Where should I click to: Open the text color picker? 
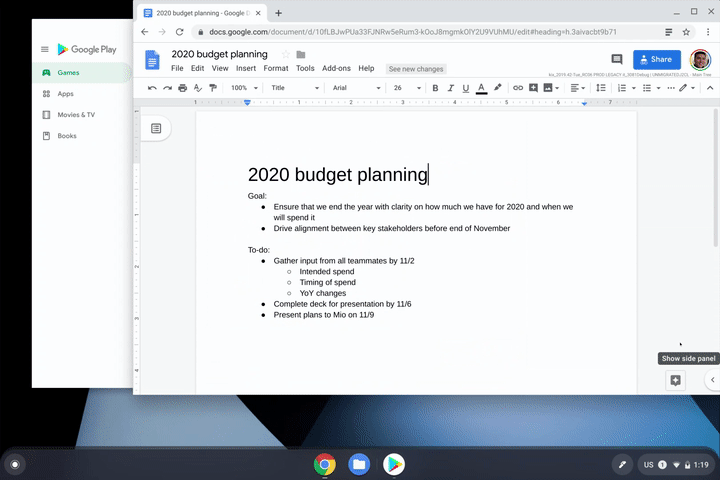pyautogui.click(x=481, y=88)
